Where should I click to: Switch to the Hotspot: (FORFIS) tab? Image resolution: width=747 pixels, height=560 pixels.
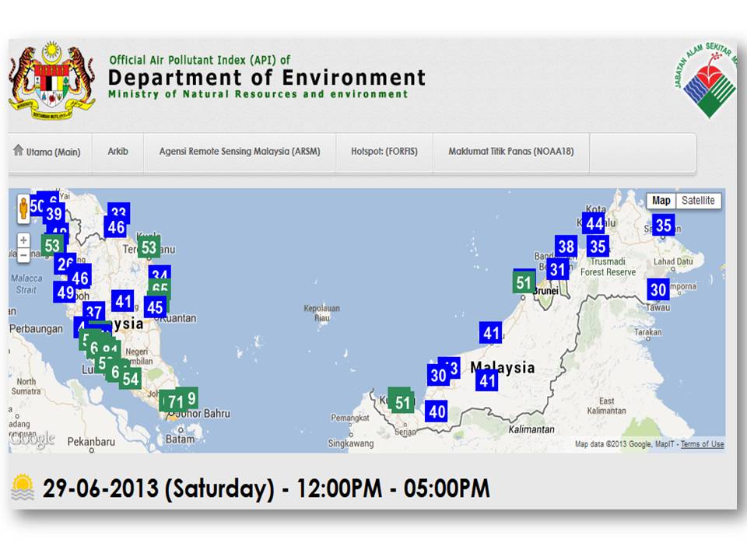click(384, 152)
